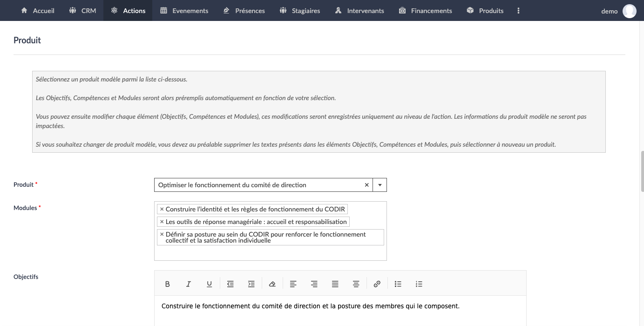644x326 pixels.
Task: Clear the selected product with the × button
Action: [366, 185]
